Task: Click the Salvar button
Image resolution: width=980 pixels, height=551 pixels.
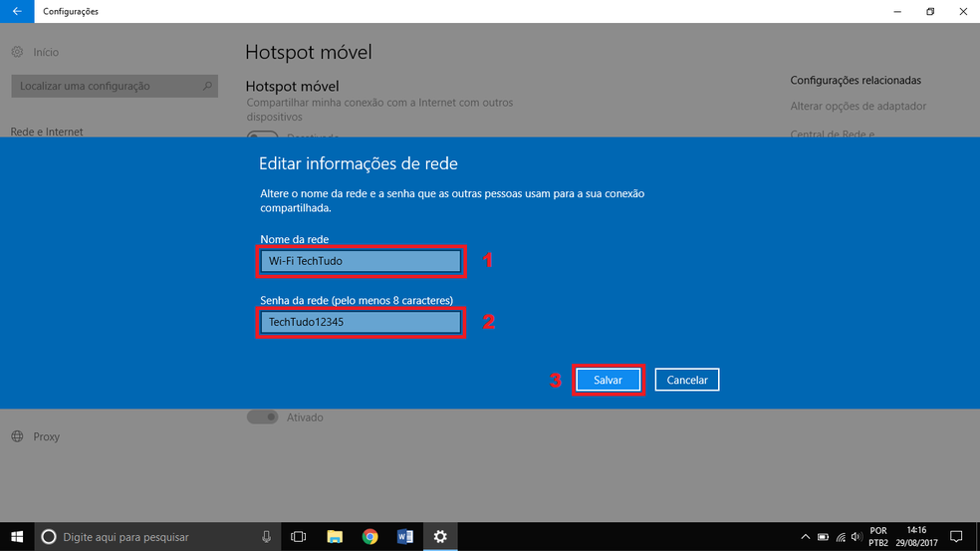Action: (608, 380)
